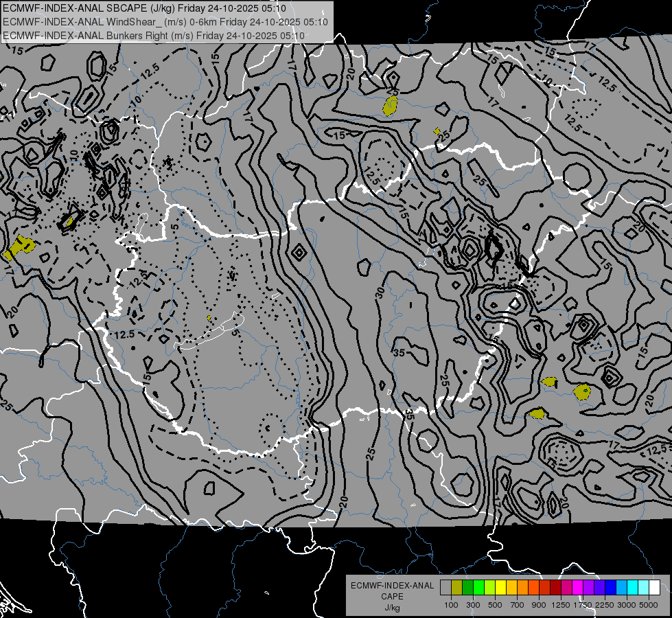
Task: Choose the pale cyan legend swatch
Action: point(644,588)
